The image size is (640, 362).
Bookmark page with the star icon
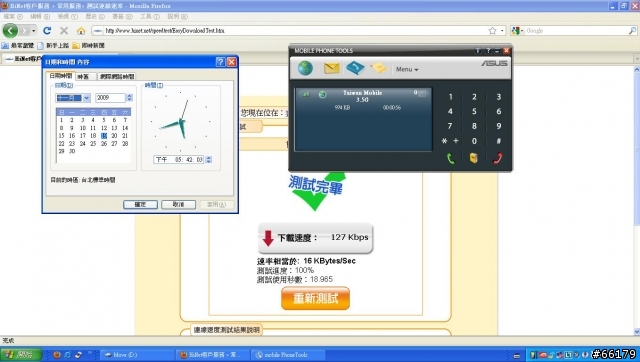pyautogui.click(x=493, y=31)
